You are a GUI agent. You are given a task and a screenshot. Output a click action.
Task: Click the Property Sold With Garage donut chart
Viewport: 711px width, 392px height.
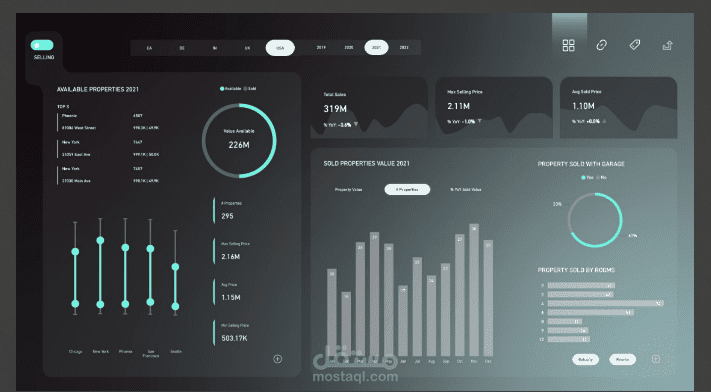point(595,220)
